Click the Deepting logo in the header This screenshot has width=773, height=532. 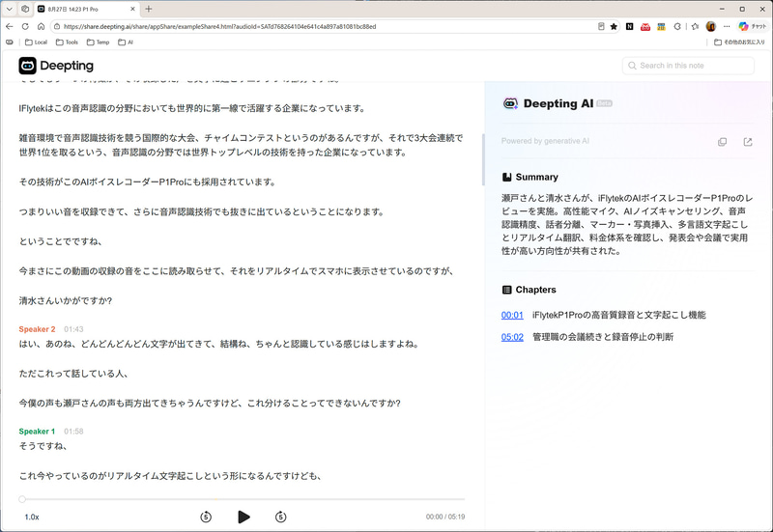tap(56, 66)
